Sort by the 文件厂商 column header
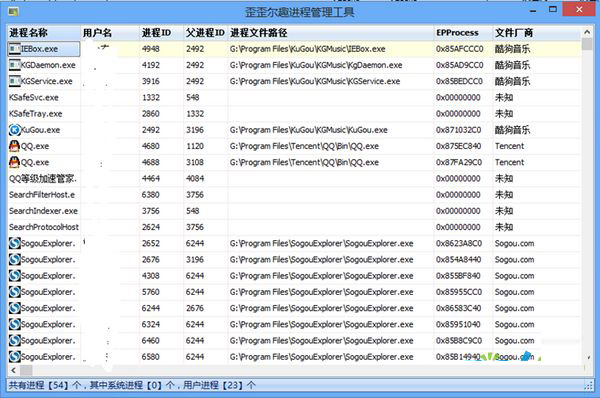Viewport: 600px width, 398px height. (536, 33)
